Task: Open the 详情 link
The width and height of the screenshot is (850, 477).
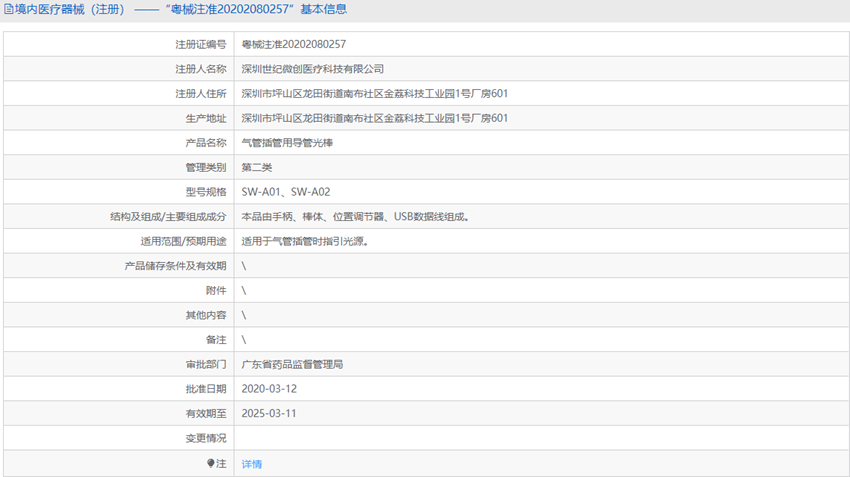Action: click(252, 464)
